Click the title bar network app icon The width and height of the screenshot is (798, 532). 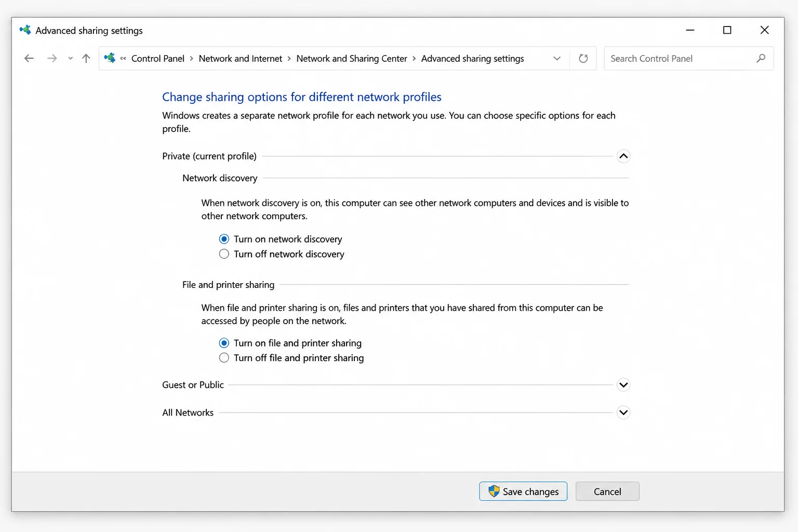click(x=25, y=30)
